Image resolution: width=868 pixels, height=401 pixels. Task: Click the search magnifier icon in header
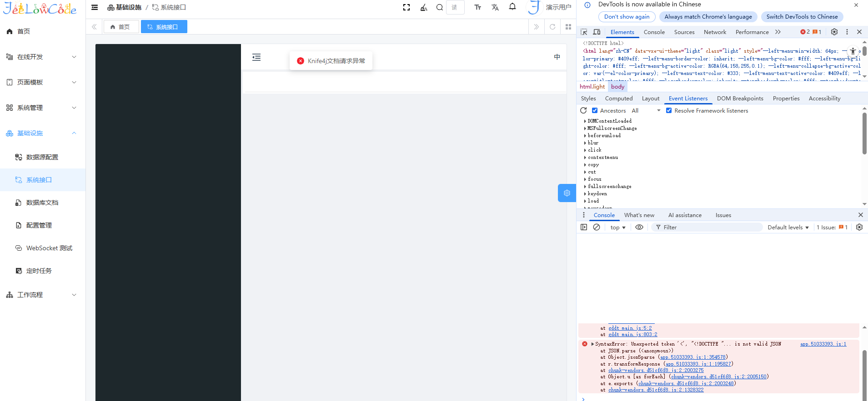[440, 7]
